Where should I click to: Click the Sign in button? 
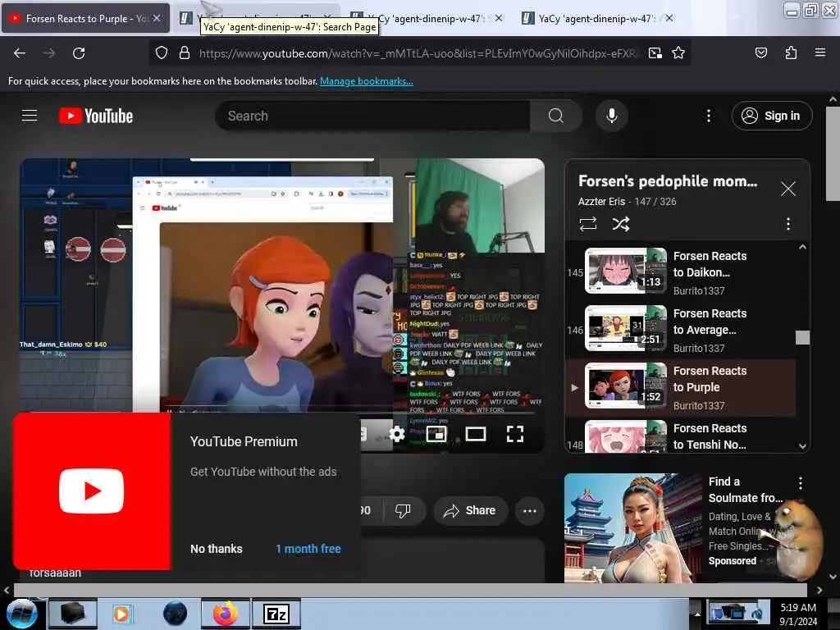tap(771, 116)
